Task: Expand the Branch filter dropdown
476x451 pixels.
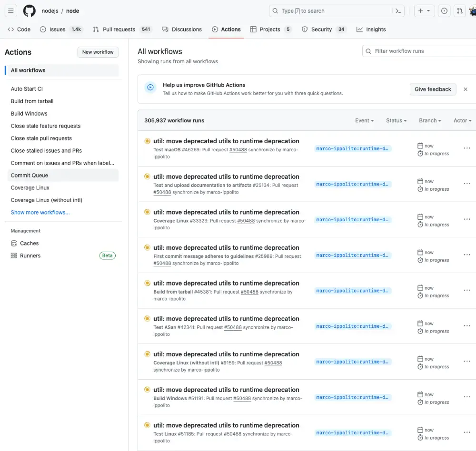Action: click(x=430, y=121)
